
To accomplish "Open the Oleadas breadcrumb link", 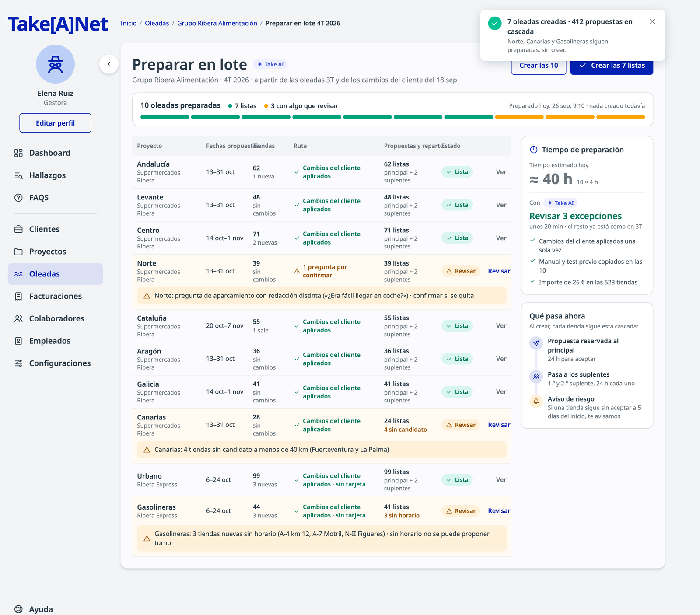I will point(157,23).
